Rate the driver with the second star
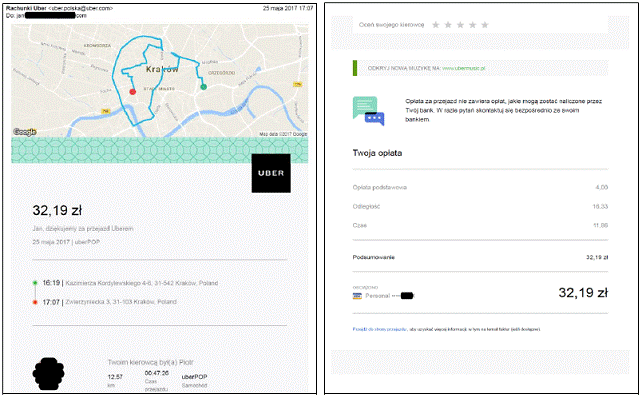 (x=448, y=25)
